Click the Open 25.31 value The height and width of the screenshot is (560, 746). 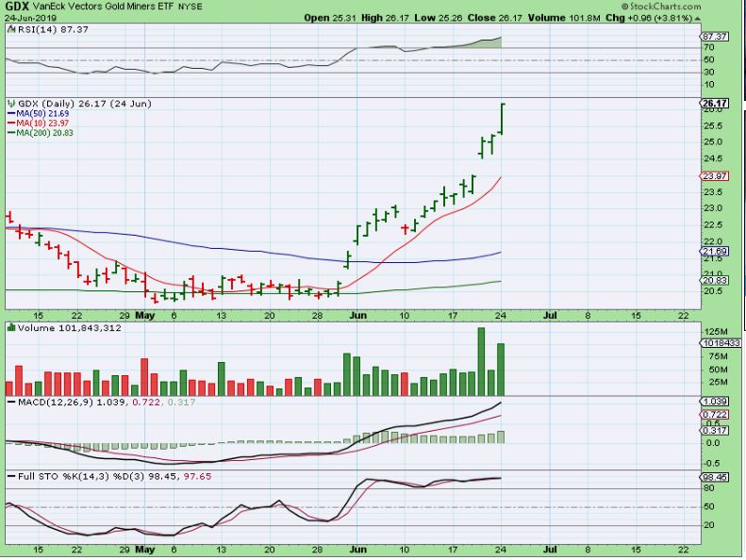pyautogui.click(x=330, y=18)
